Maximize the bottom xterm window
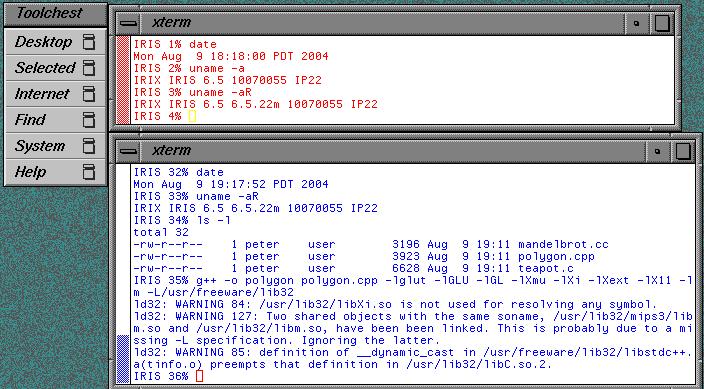 683,151
